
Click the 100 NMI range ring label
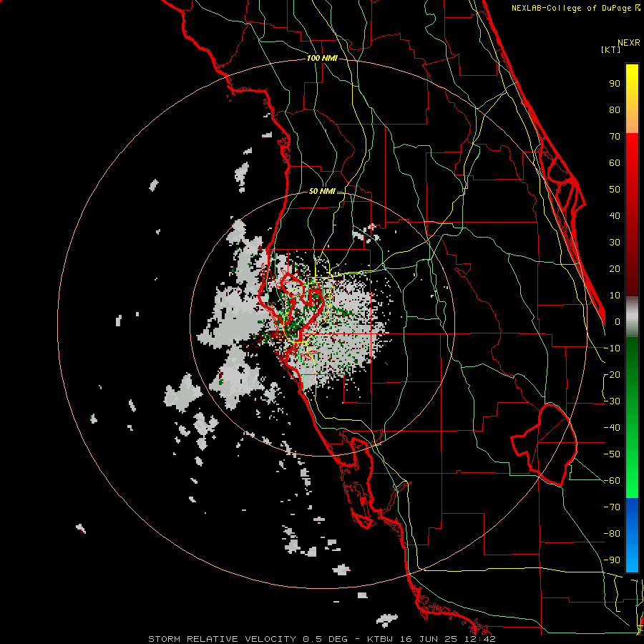pyautogui.click(x=322, y=59)
